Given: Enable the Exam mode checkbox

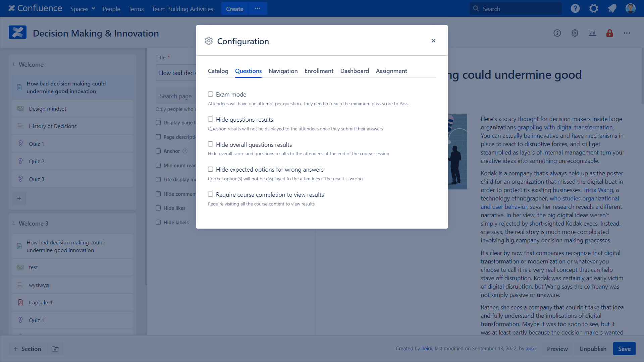Looking at the screenshot, I should [x=211, y=94].
